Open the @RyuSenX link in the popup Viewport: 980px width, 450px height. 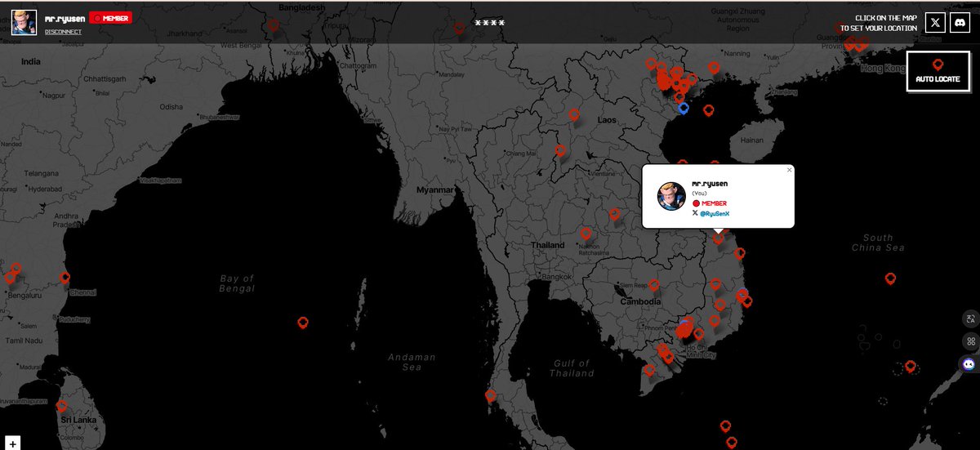(x=715, y=213)
